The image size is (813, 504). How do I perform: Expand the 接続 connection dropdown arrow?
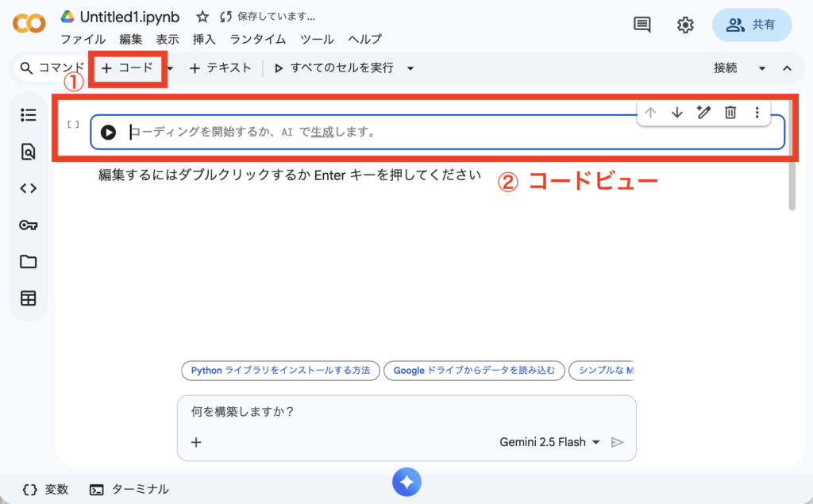[762, 68]
